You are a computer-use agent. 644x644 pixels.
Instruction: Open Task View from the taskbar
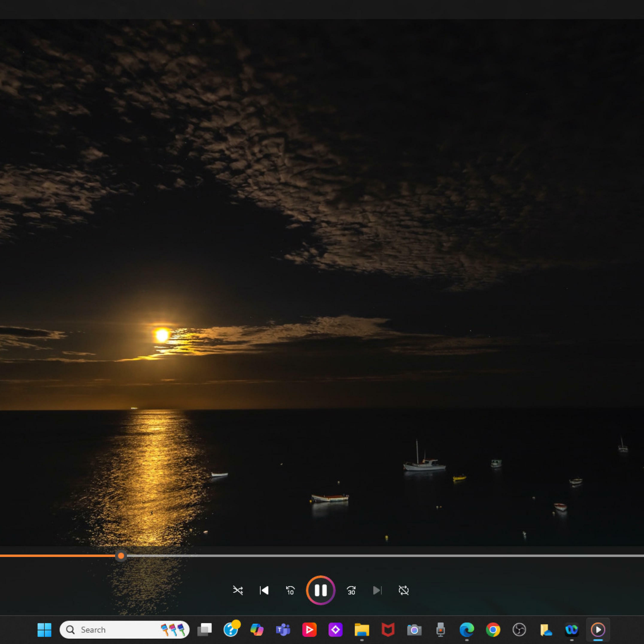[204, 630]
